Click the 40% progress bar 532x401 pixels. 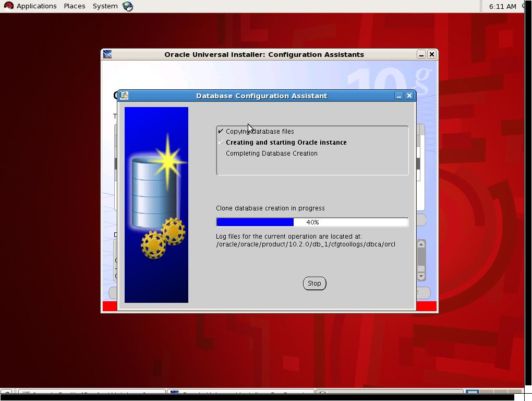312,222
